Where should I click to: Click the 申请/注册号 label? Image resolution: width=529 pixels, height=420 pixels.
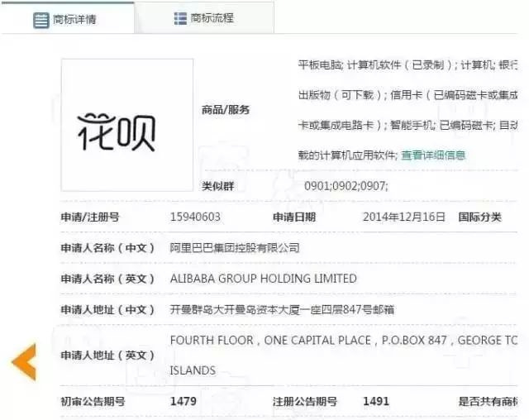90,217
